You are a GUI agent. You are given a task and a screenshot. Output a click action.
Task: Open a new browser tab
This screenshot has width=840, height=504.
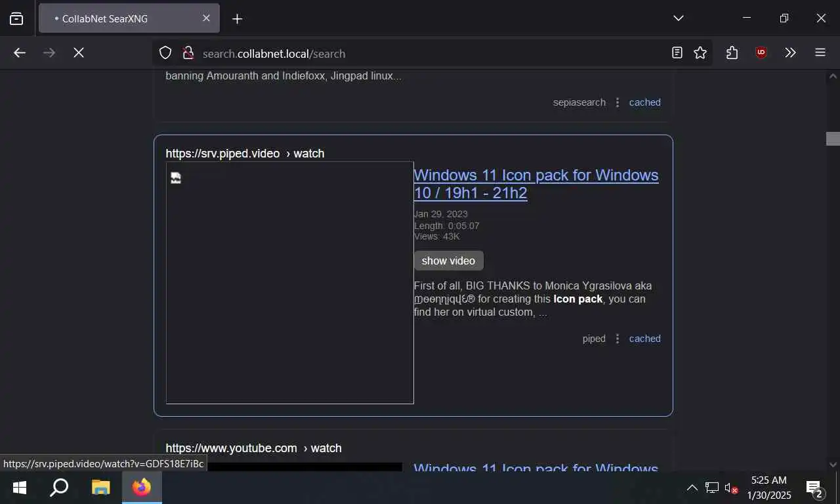(238, 18)
